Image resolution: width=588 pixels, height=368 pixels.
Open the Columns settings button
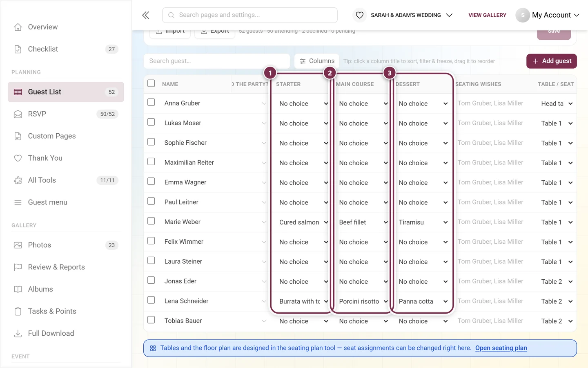tap(317, 61)
